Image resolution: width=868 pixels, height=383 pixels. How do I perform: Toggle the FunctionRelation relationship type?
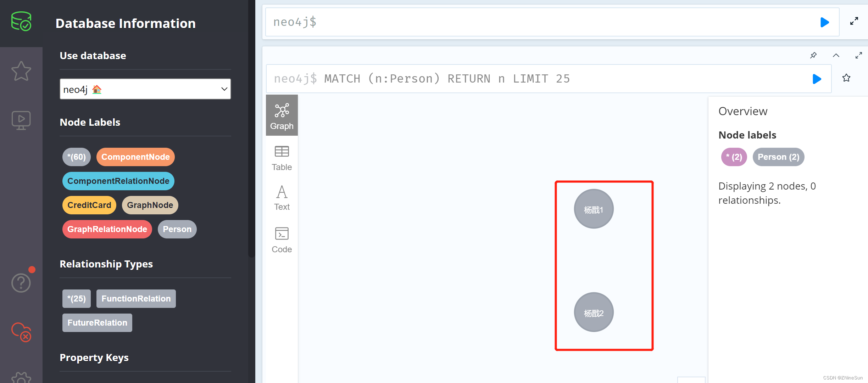tap(135, 298)
